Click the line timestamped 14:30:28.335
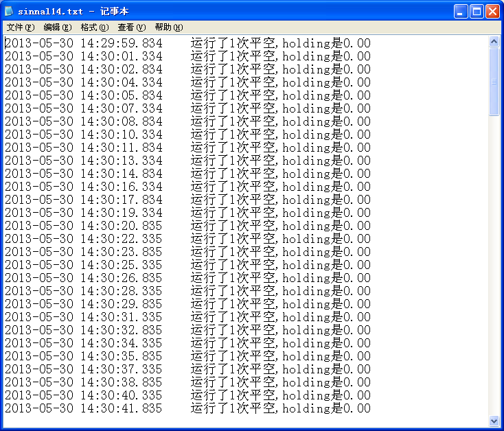 point(187,291)
